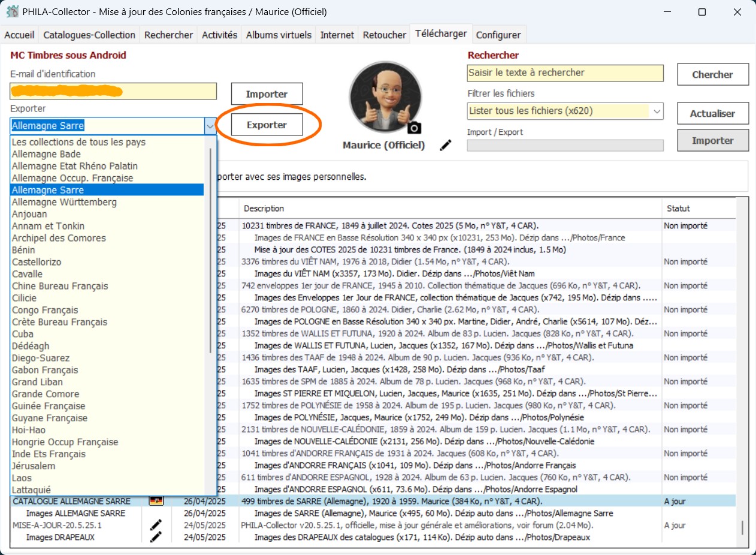The image size is (756, 555).
Task: Choose Allemagne Württemberg from the list
Action: [108, 202]
